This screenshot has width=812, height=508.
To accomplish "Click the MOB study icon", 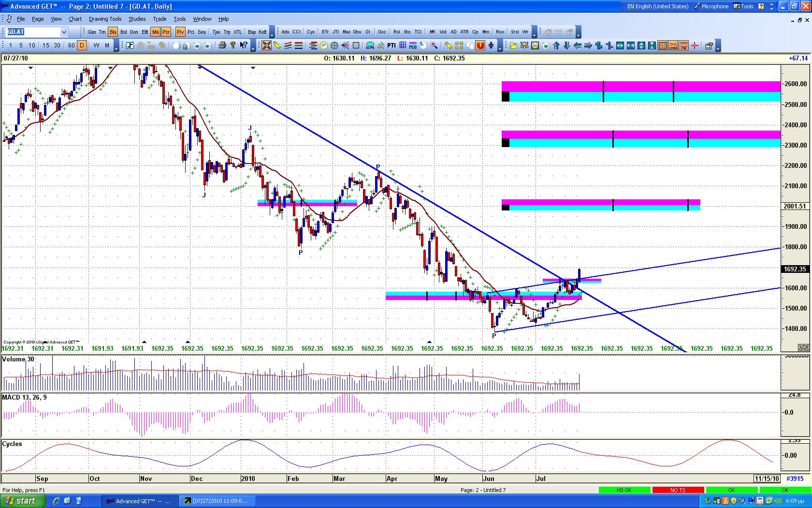I will click(x=413, y=45).
